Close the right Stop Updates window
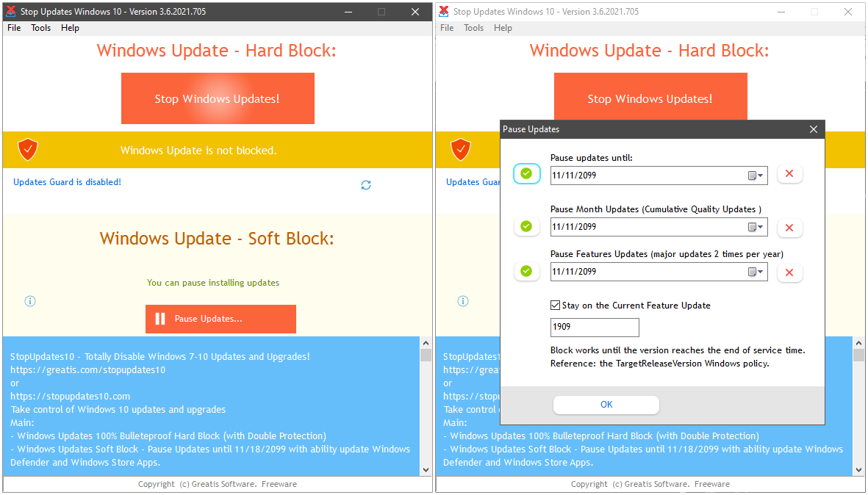Screen dimensions: 868x495 [x=848, y=12]
